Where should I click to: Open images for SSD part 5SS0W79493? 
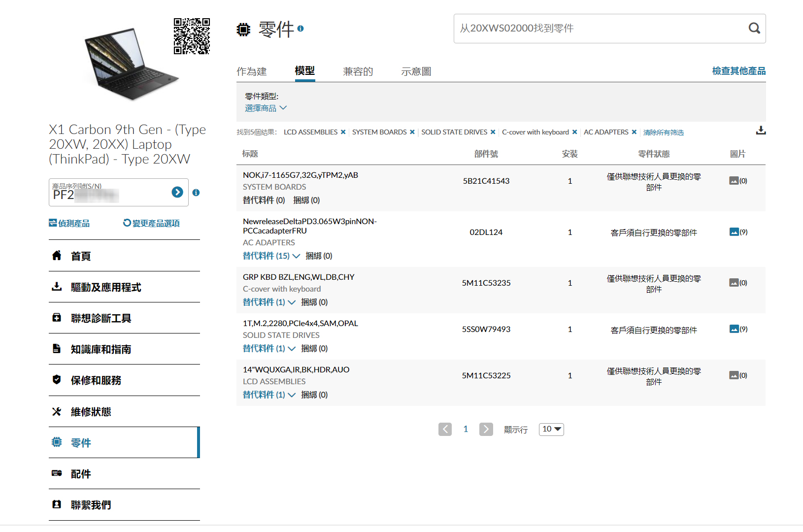737,329
